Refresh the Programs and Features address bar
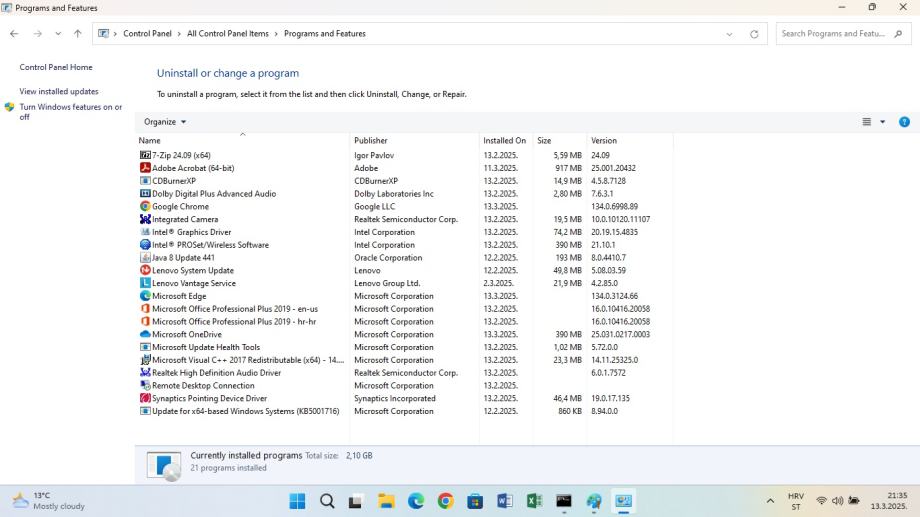920x517 pixels. (x=754, y=34)
